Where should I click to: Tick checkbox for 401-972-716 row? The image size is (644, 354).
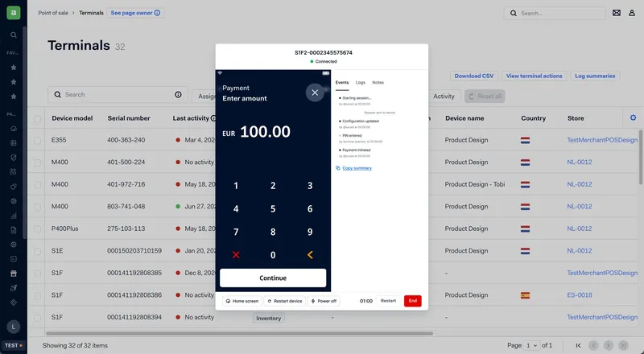(37, 185)
